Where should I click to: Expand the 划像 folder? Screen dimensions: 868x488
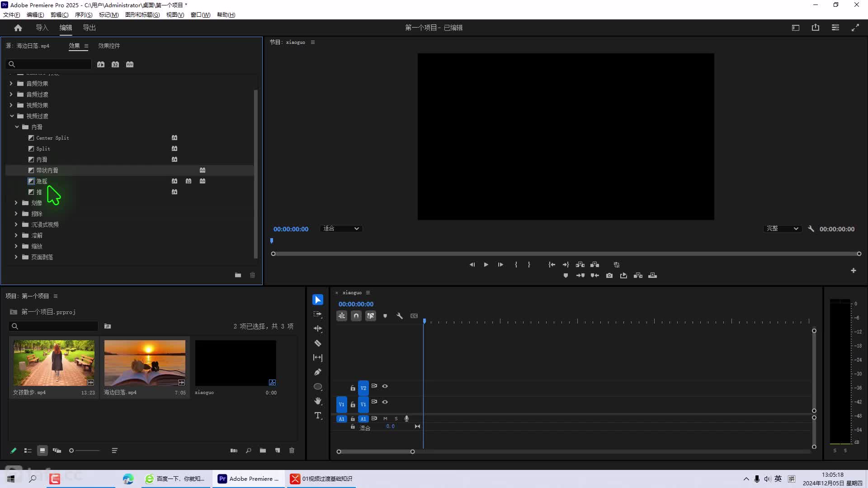(x=16, y=203)
